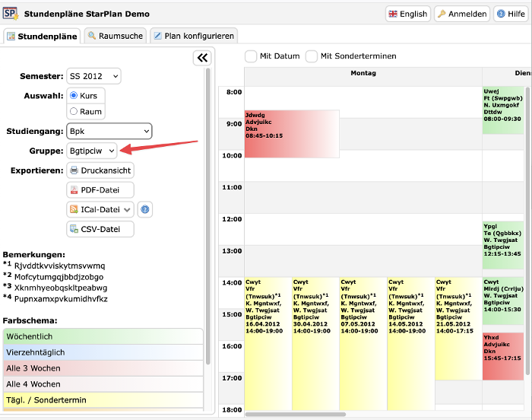Viewport: 532px width, 420px height.
Task: Click the Anmelden login button
Action: pos(462,14)
